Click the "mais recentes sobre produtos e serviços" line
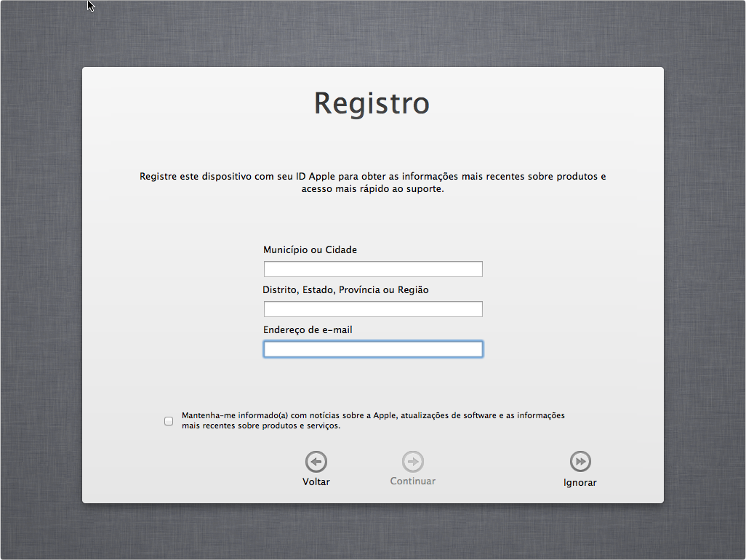Screen dimensions: 746x560 (x=261, y=426)
